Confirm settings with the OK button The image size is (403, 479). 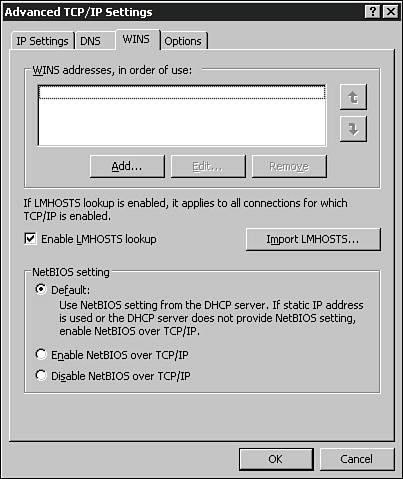pos(276,459)
